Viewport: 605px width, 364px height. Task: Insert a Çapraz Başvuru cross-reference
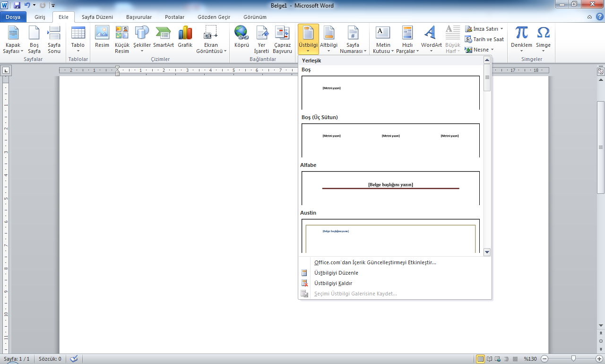pyautogui.click(x=282, y=40)
